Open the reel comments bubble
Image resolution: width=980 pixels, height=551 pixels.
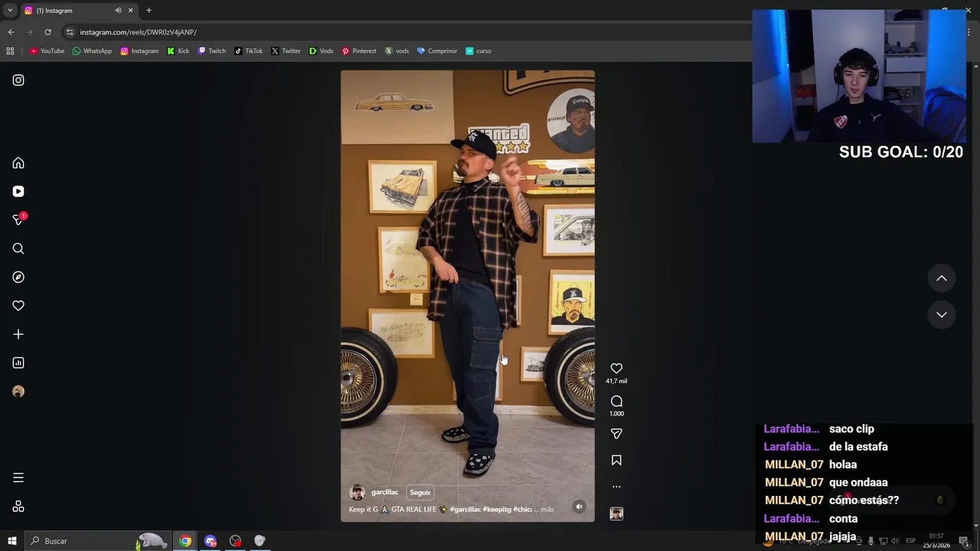pyautogui.click(x=616, y=401)
